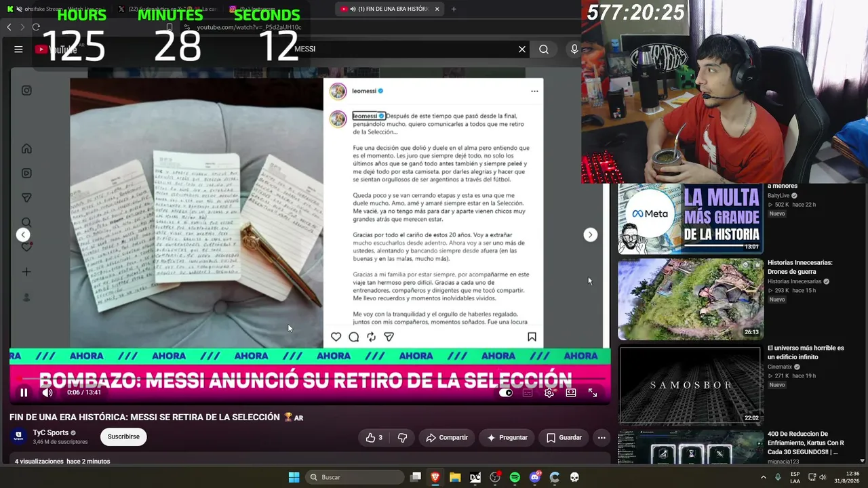Switch to theater mode
Image resolution: width=868 pixels, height=488 pixels.
point(571,392)
